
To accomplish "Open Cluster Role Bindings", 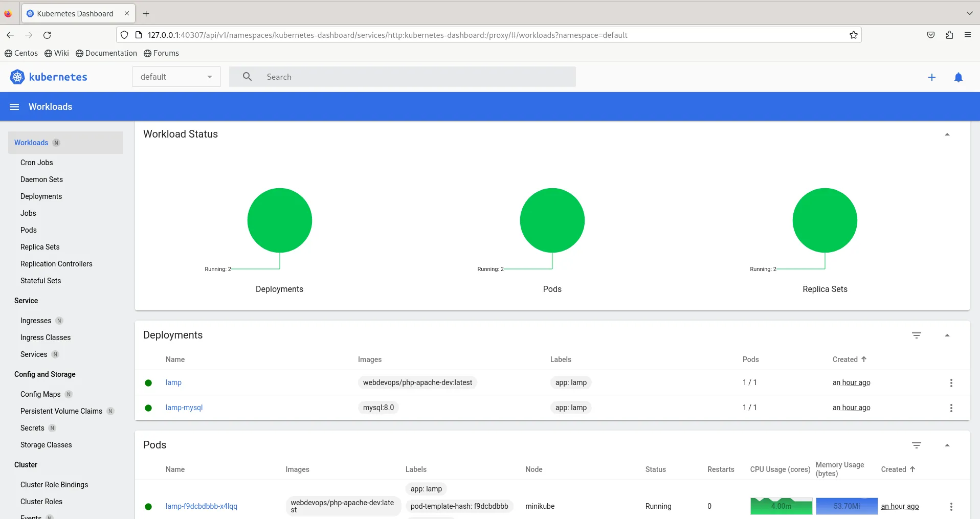I will pyautogui.click(x=54, y=485).
